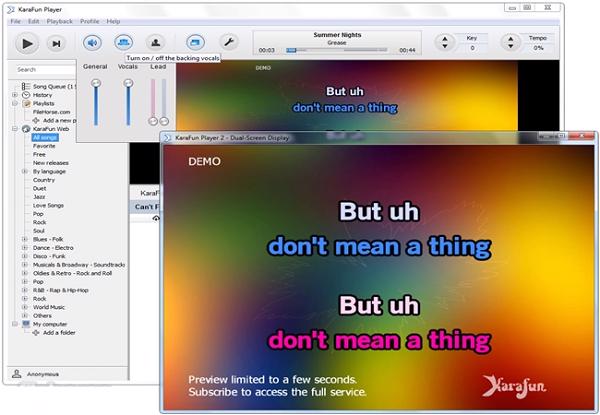Select New releases in sidebar
600x415 pixels.
[x=50, y=162]
